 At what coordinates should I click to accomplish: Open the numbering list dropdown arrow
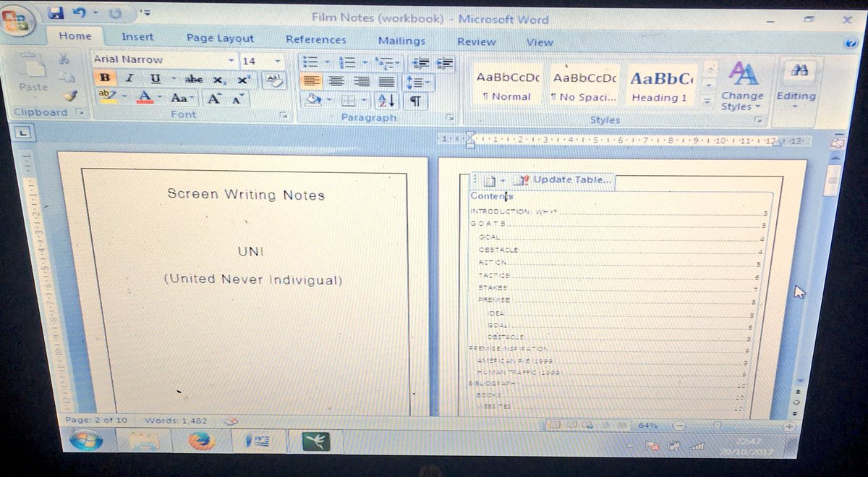tap(364, 62)
